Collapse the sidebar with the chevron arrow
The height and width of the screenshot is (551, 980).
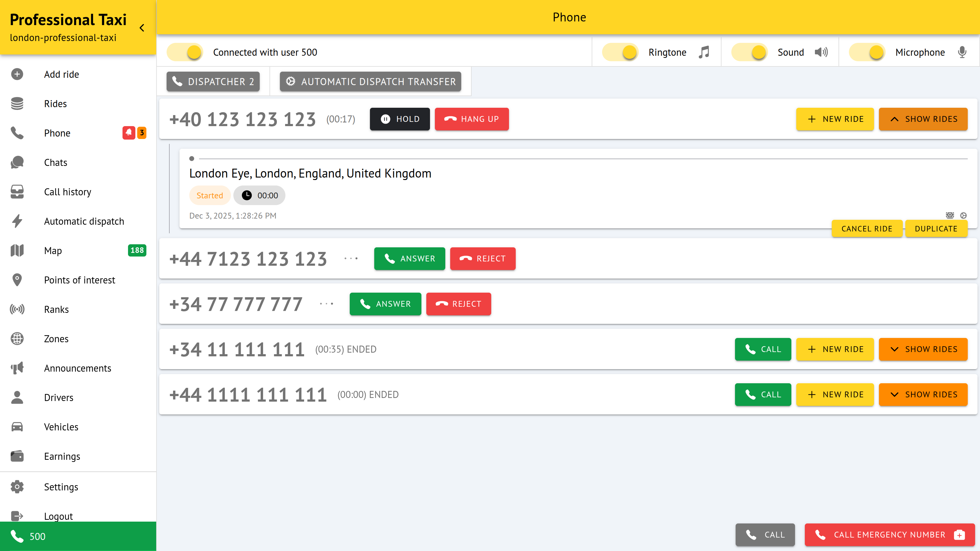point(142,28)
